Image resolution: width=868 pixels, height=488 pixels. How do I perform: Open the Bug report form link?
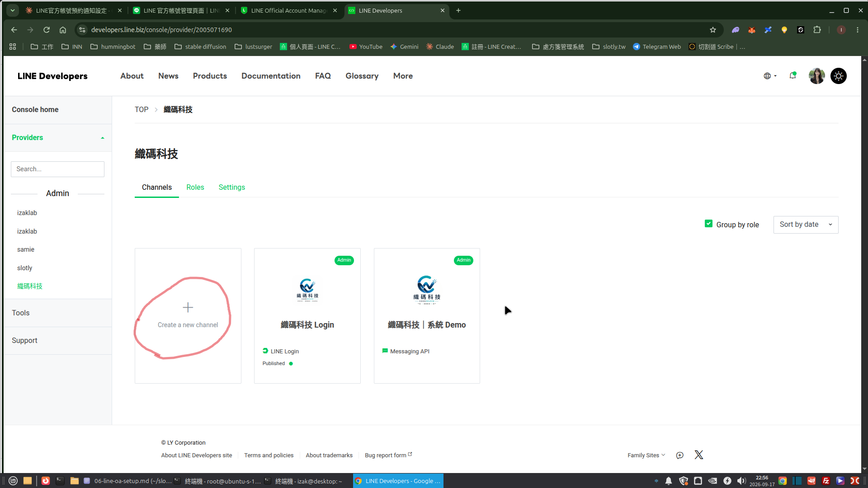(x=388, y=455)
